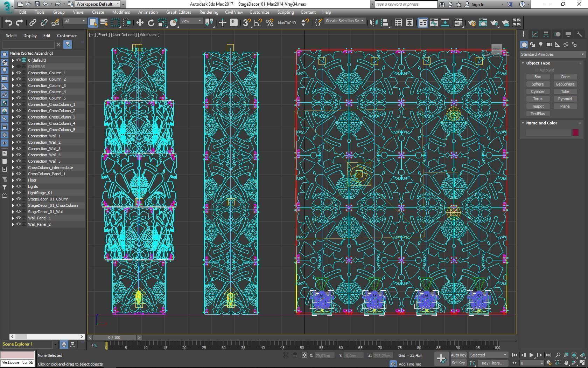Image resolution: width=588 pixels, height=368 pixels.
Task: Switch to Lights category in Create panel
Action: pos(541,45)
